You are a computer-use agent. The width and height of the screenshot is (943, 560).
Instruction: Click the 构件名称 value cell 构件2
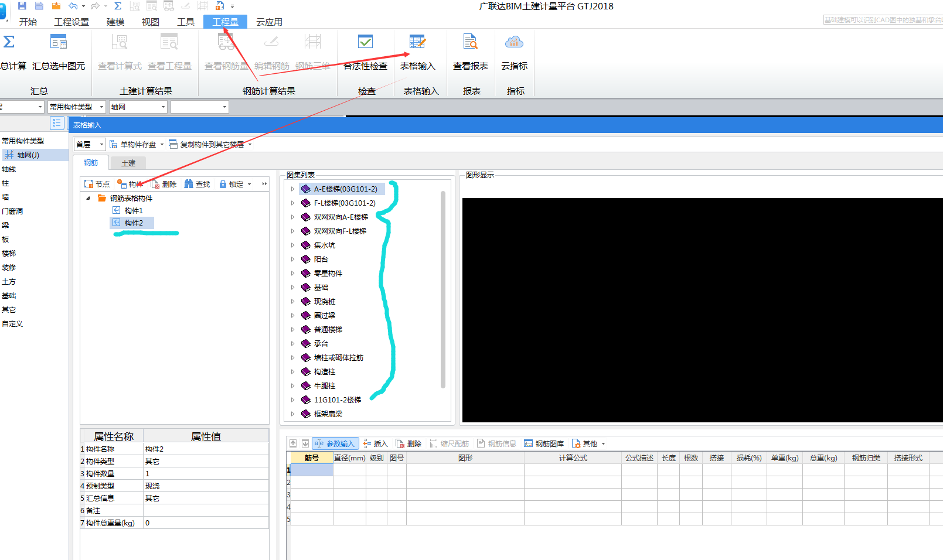[x=206, y=449]
